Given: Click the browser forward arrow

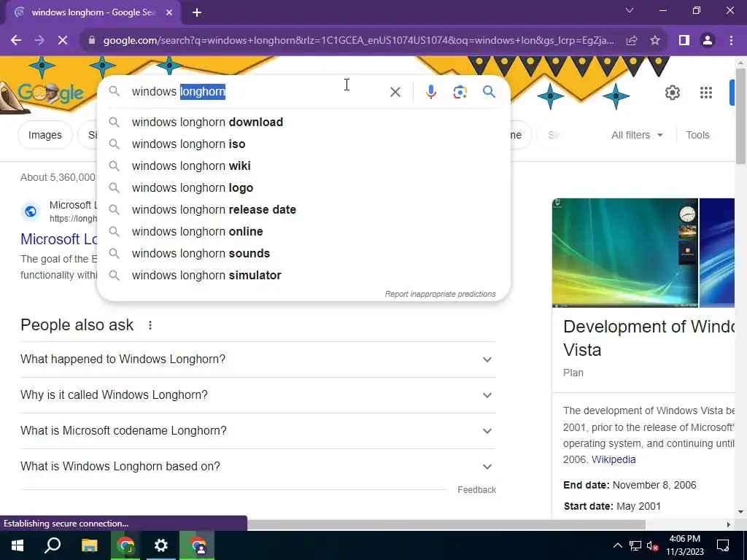Looking at the screenshot, I should [x=39, y=41].
